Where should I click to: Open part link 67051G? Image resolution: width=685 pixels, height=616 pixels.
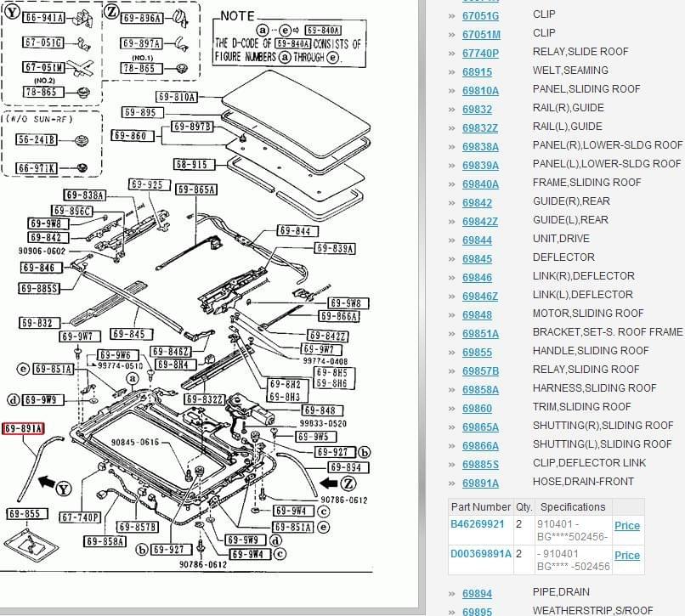click(480, 16)
